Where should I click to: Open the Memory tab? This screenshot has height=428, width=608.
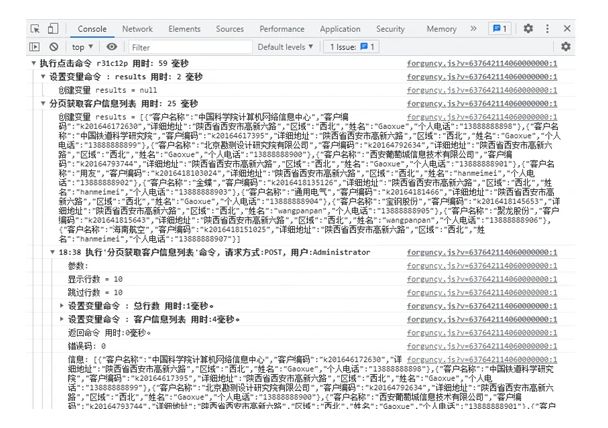click(x=441, y=29)
